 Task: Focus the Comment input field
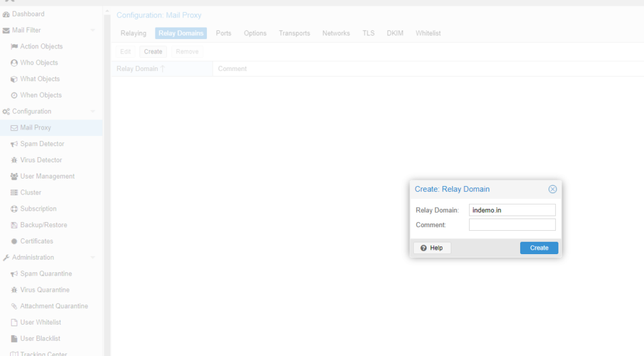pos(512,225)
